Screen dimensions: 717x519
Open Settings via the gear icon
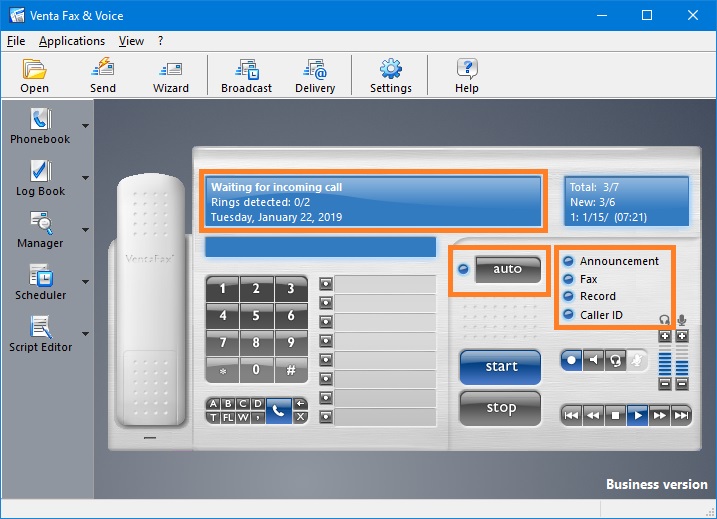click(391, 75)
